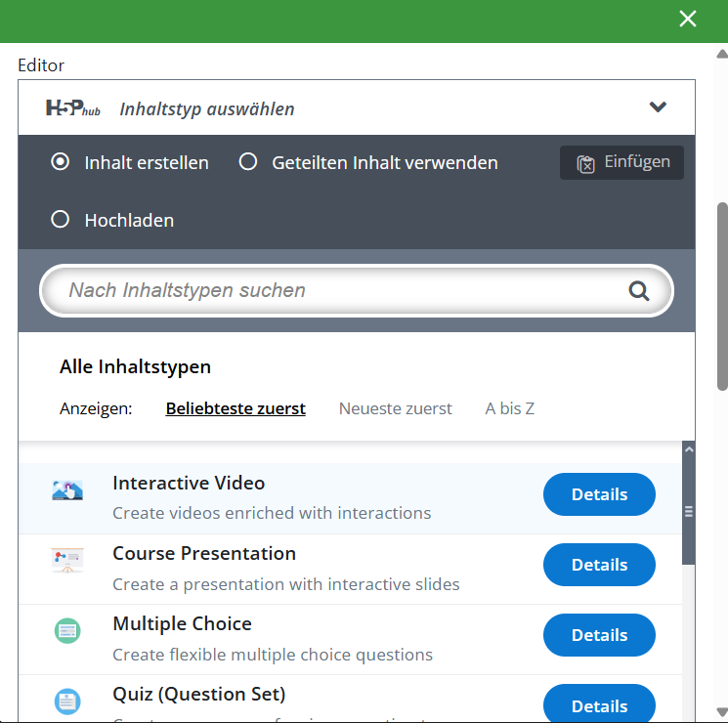
Task: Choose the Hochladen radio button
Action: coord(61,220)
